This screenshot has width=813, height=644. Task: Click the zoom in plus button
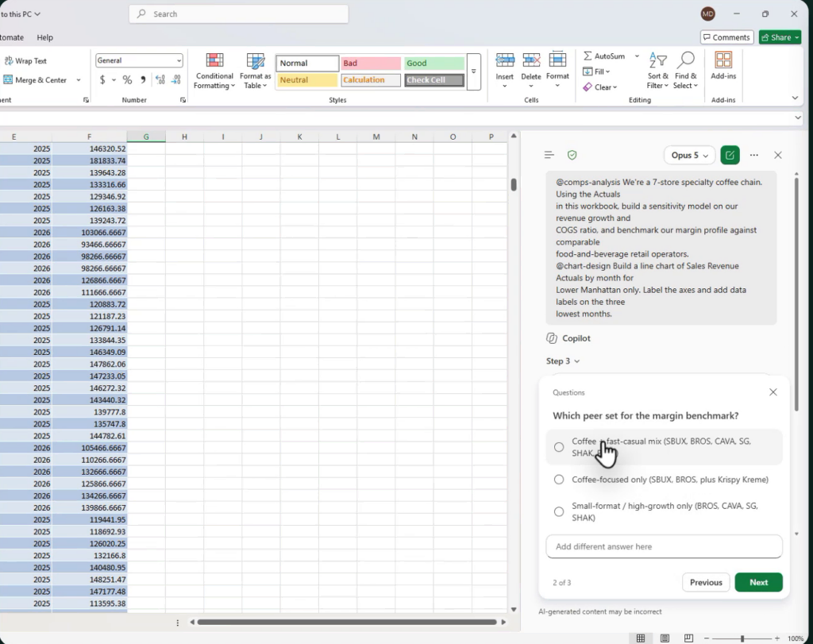pos(776,638)
